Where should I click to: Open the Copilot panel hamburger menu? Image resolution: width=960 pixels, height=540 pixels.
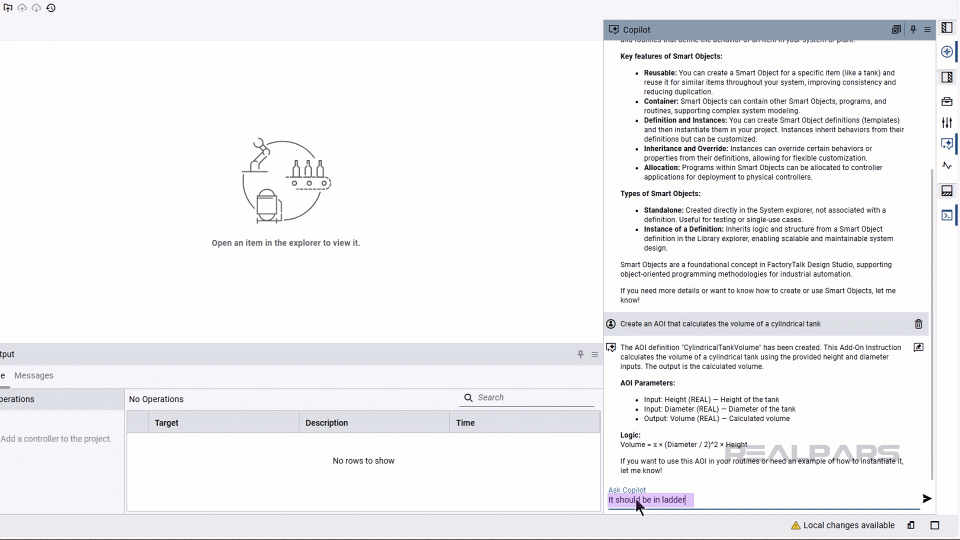[927, 29]
